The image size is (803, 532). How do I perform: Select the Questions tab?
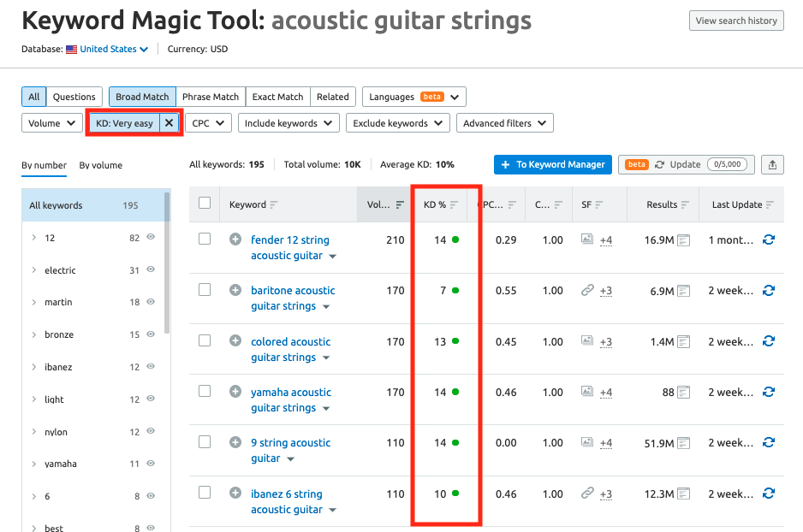[74, 97]
